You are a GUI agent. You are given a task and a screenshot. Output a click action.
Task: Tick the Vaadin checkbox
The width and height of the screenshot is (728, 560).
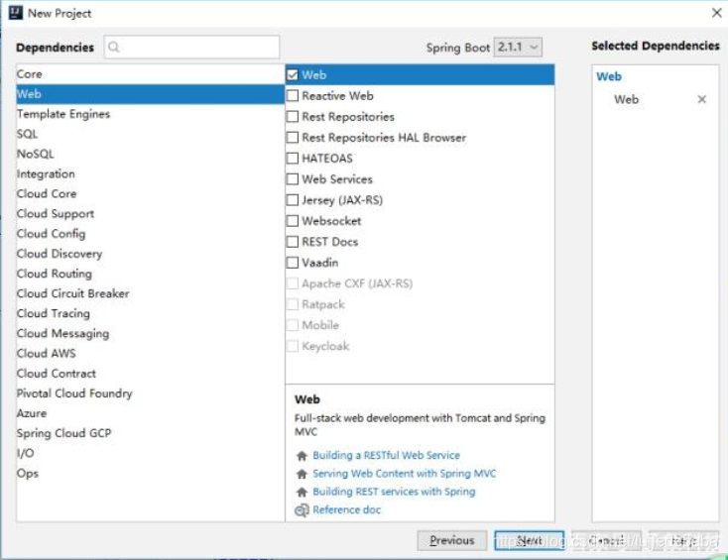293,263
